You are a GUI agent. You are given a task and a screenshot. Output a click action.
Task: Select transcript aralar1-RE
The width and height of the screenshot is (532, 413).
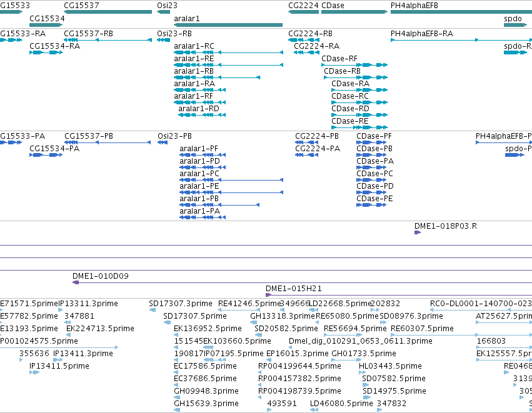click(228, 65)
